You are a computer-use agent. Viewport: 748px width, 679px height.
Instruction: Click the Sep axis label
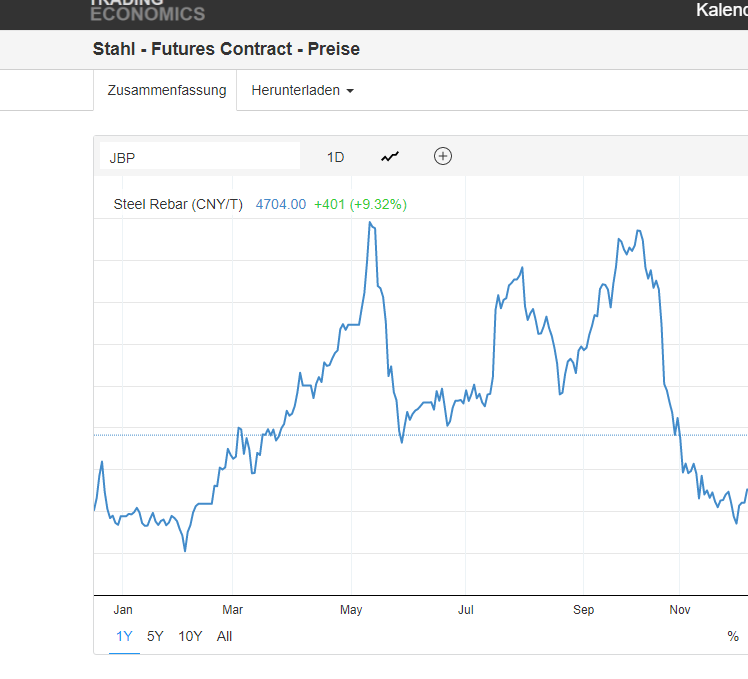click(583, 609)
